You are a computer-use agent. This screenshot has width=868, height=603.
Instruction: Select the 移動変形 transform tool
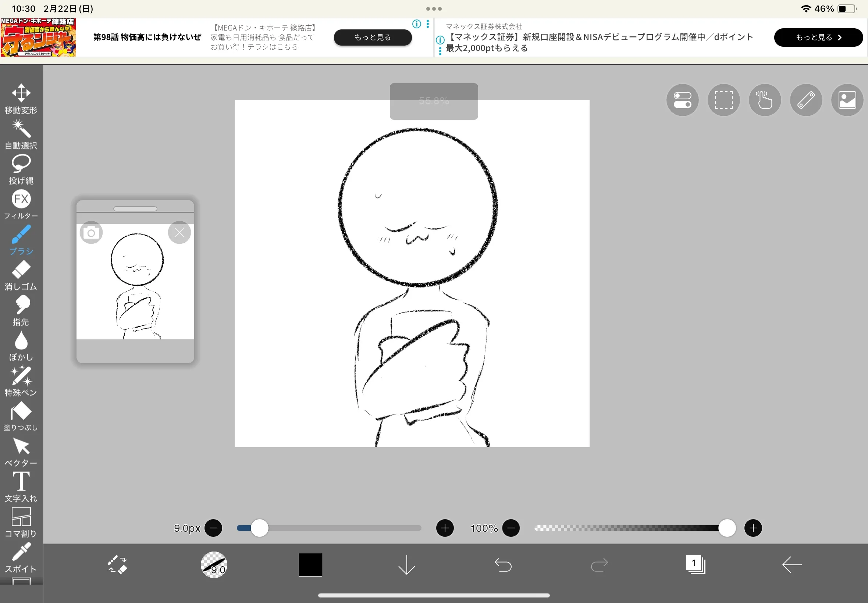point(21,98)
